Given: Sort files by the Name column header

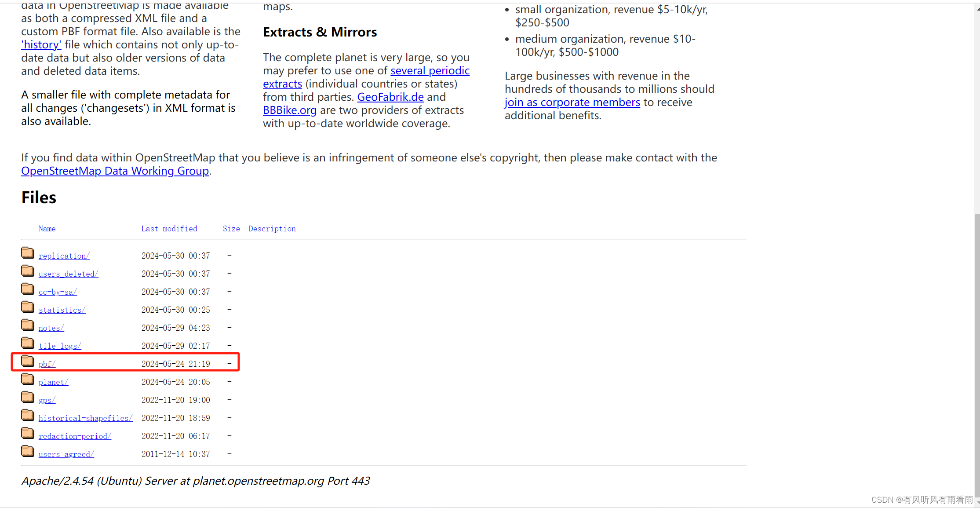Looking at the screenshot, I should click(x=47, y=229).
